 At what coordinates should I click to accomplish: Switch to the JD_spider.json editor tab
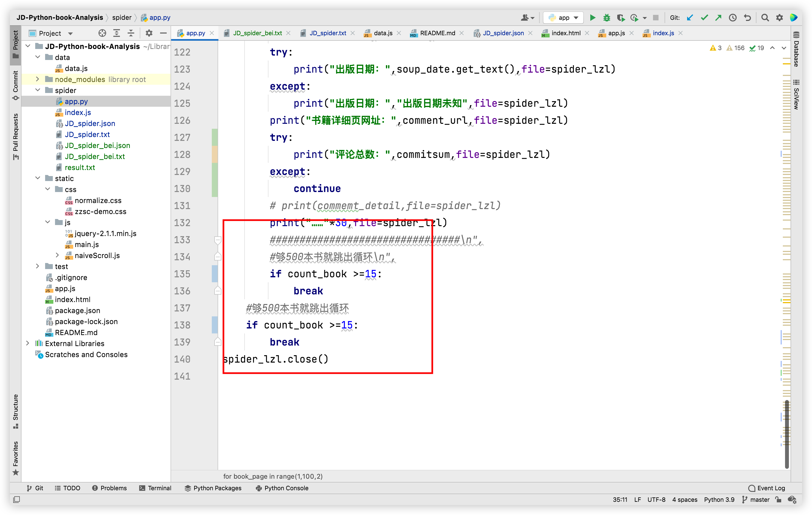pyautogui.click(x=503, y=33)
